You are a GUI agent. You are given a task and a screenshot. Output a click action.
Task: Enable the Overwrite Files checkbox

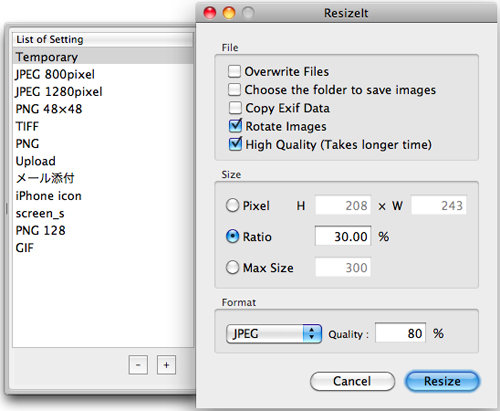pyautogui.click(x=234, y=71)
